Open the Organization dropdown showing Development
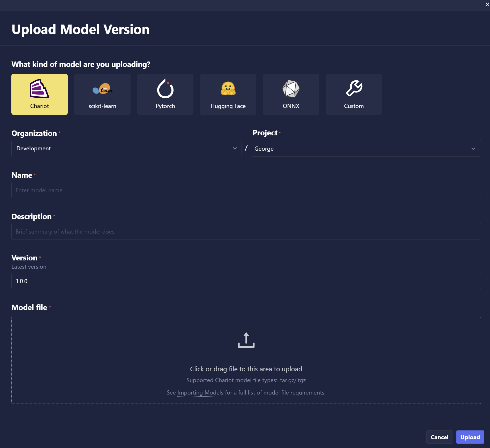 click(x=122, y=148)
